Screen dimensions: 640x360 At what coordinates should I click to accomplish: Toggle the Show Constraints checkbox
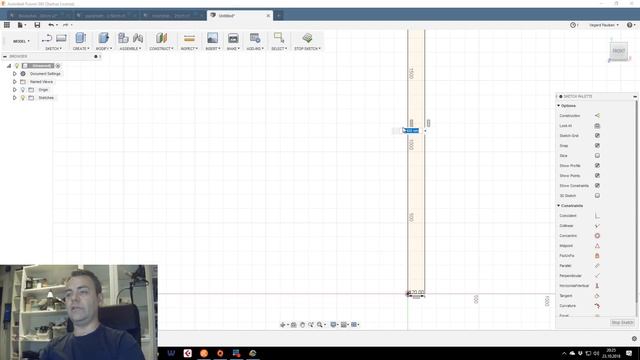[597, 186]
